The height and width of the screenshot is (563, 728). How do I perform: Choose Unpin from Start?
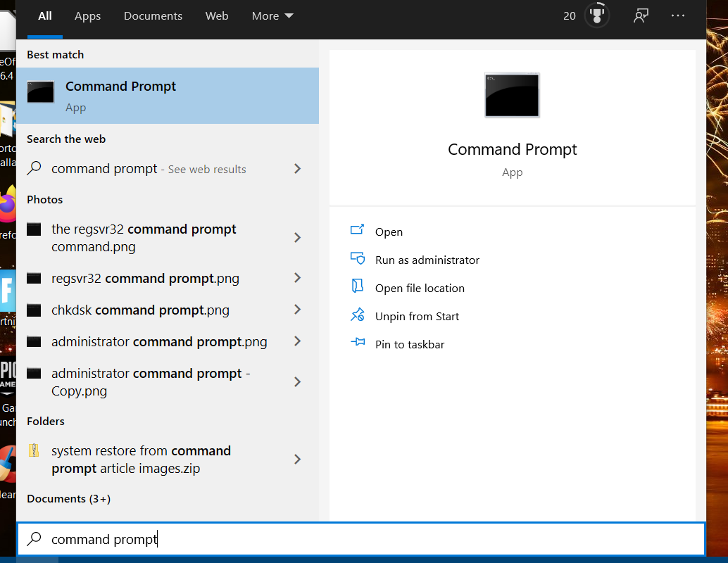pyautogui.click(x=417, y=317)
